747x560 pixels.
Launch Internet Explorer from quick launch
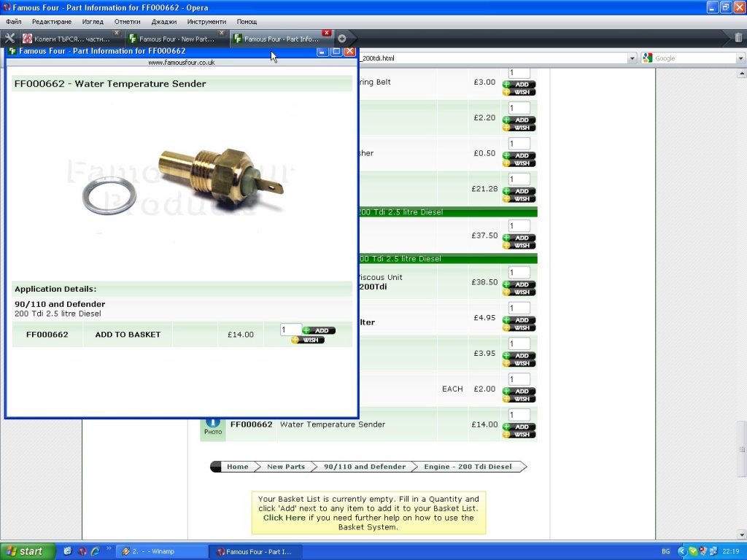(x=96, y=551)
